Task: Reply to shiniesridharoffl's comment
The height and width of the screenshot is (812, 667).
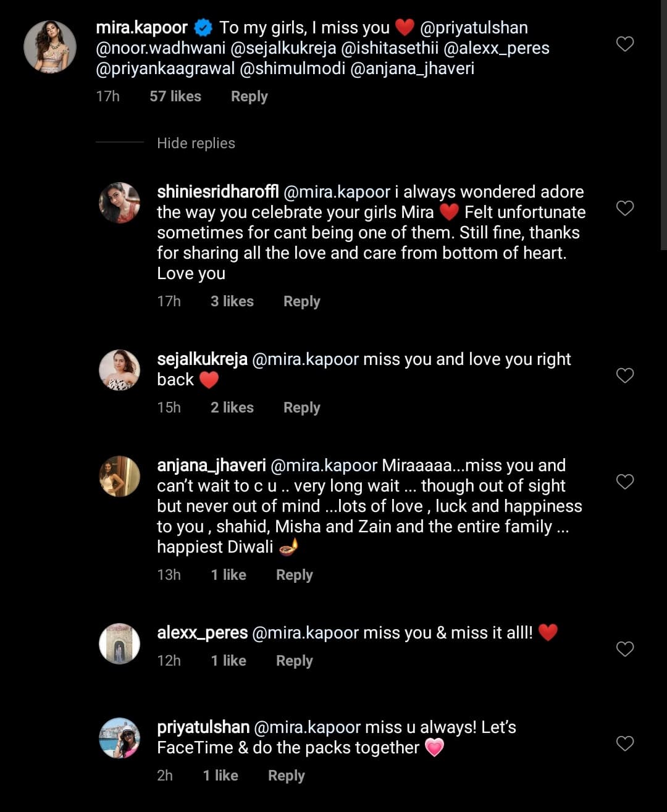Action: coord(301,301)
